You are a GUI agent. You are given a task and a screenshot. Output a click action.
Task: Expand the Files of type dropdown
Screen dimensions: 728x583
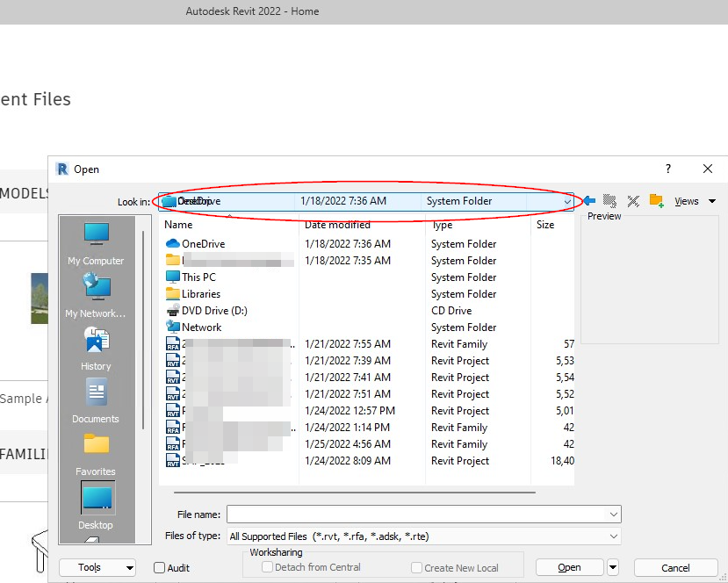pyautogui.click(x=613, y=536)
